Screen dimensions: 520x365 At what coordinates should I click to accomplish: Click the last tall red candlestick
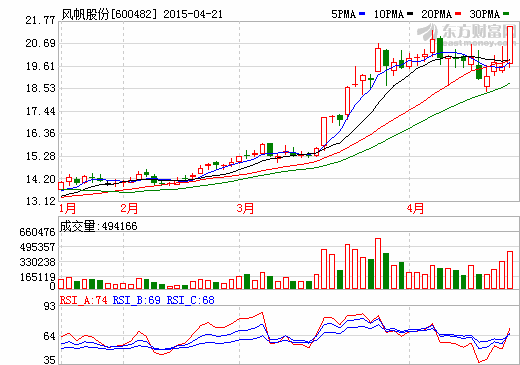[510, 45]
